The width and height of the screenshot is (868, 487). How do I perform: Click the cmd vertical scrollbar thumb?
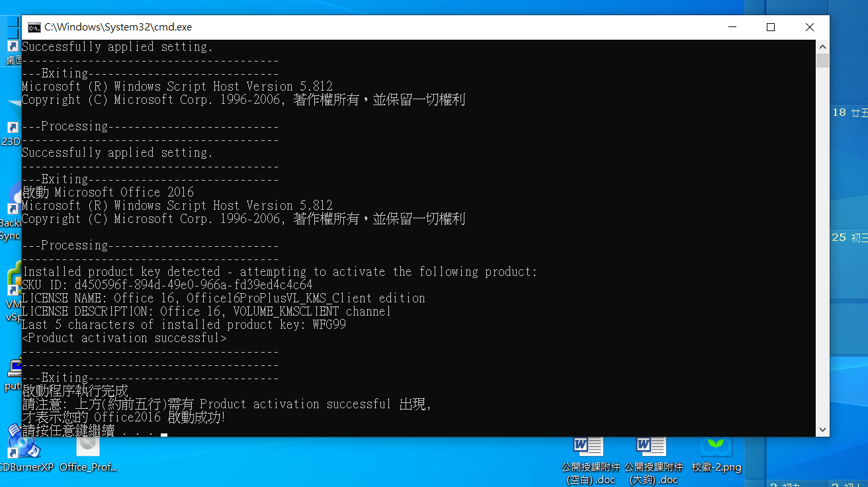[x=822, y=62]
